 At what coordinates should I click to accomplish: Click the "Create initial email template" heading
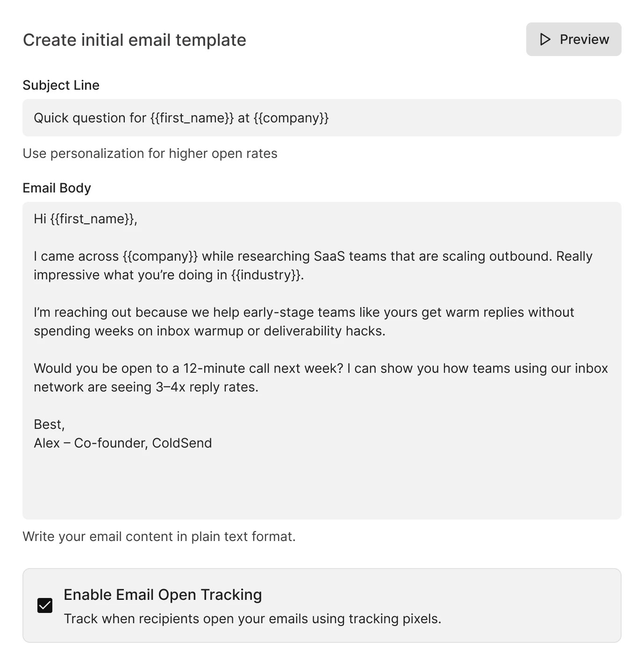click(135, 40)
